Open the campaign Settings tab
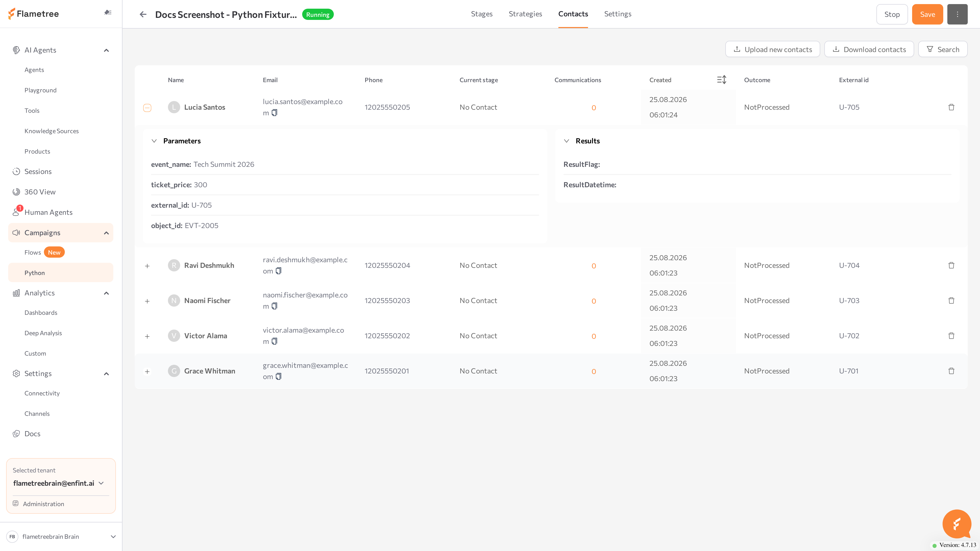The image size is (980, 551). coord(617,14)
